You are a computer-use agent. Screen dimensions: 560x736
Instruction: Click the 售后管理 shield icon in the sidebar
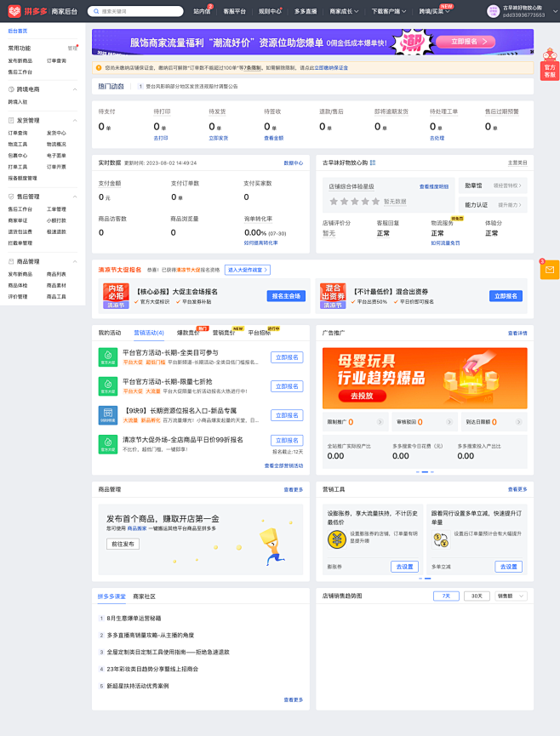(11, 197)
